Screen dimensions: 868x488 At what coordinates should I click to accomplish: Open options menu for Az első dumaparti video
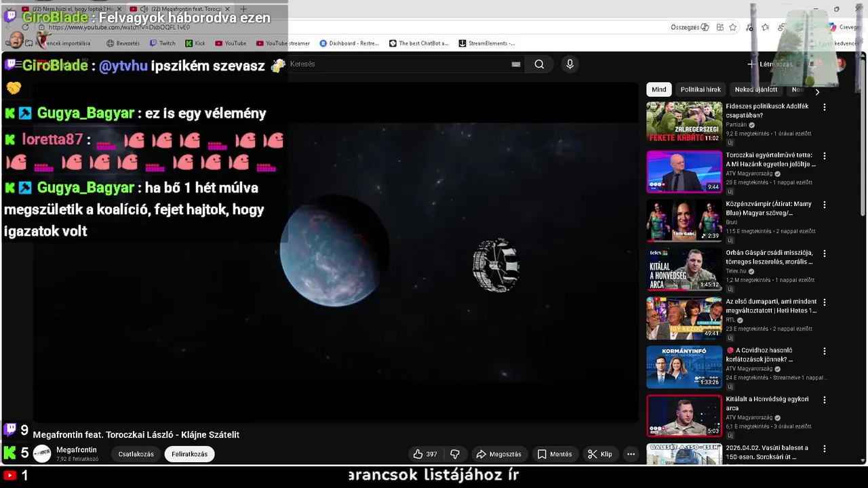click(825, 302)
